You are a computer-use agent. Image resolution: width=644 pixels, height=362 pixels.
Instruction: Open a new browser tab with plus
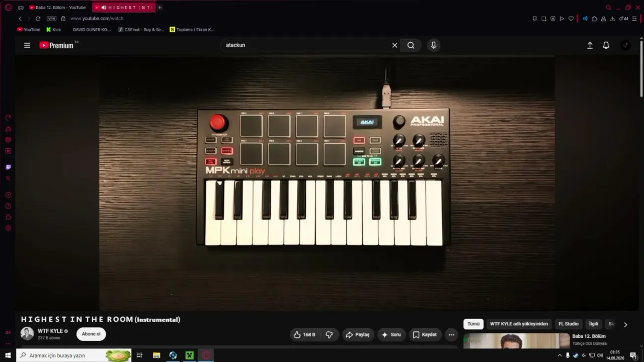click(160, 8)
